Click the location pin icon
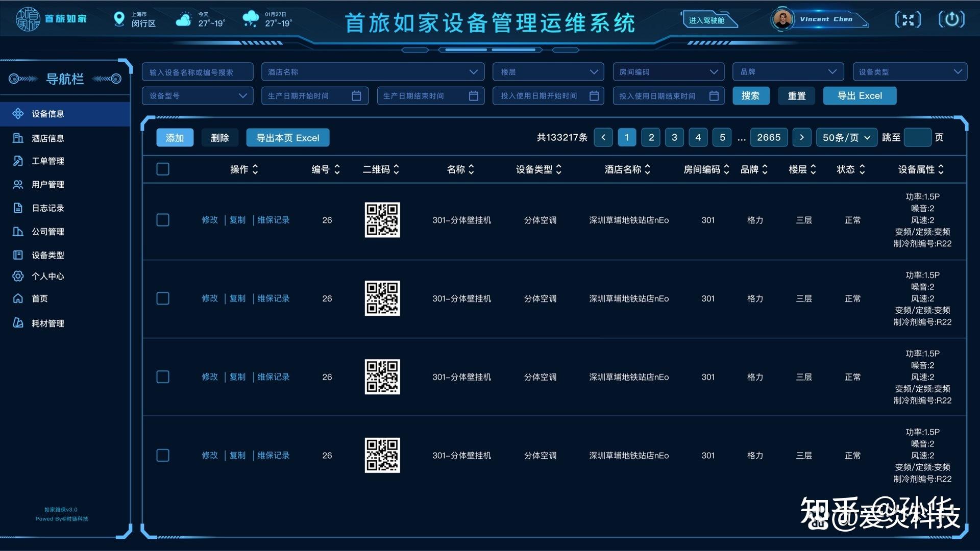The height and width of the screenshot is (551, 980). tap(119, 19)
